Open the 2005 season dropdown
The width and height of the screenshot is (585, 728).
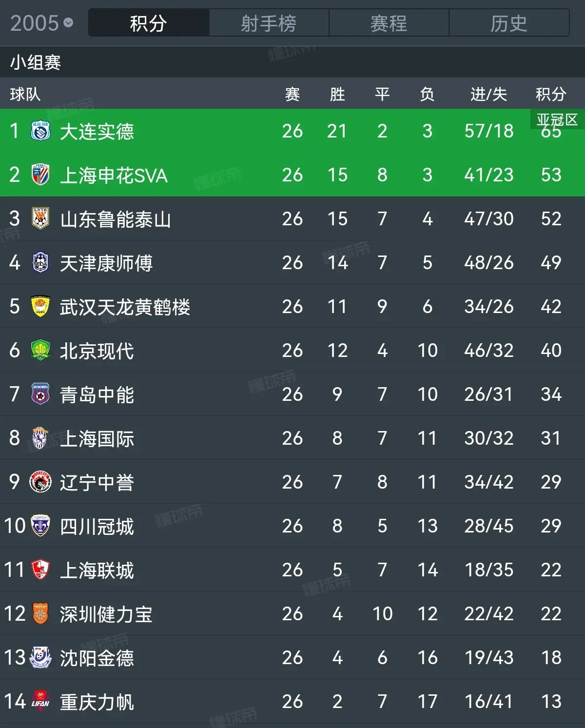click(x=41, y=23)
